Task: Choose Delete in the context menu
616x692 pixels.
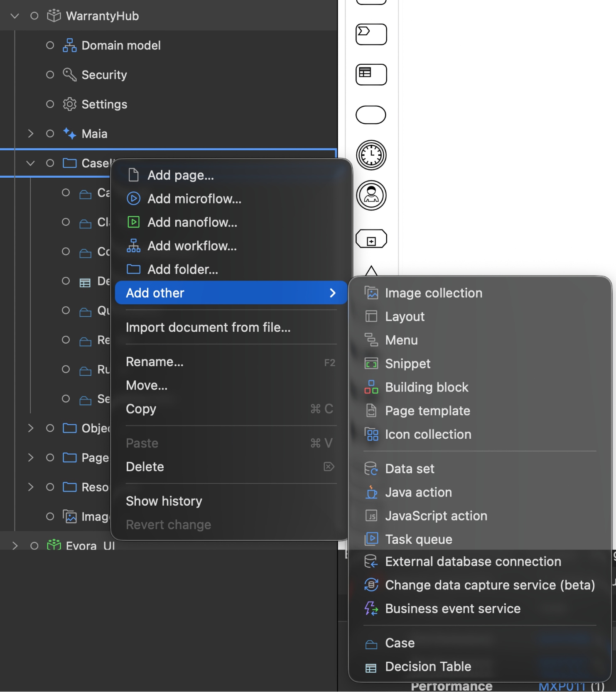Action: tap(231, 467)
